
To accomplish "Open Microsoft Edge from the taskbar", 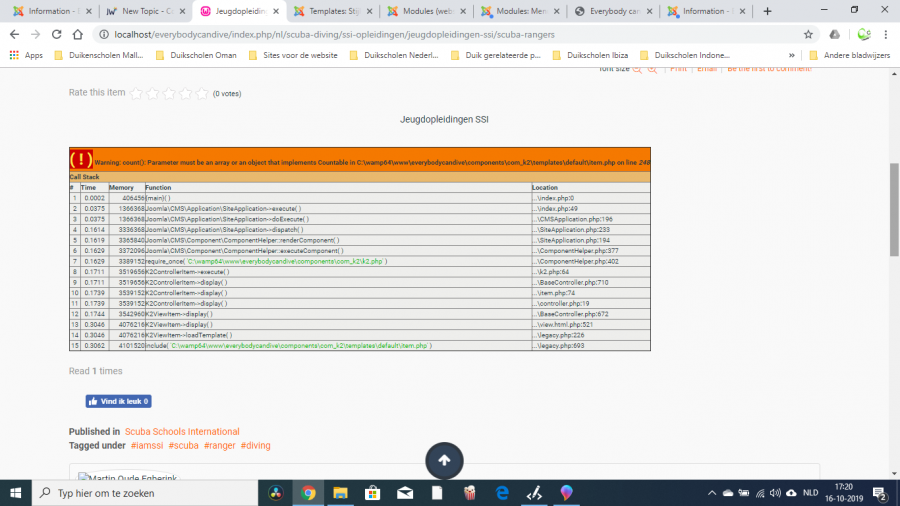I will click(502, 493).
